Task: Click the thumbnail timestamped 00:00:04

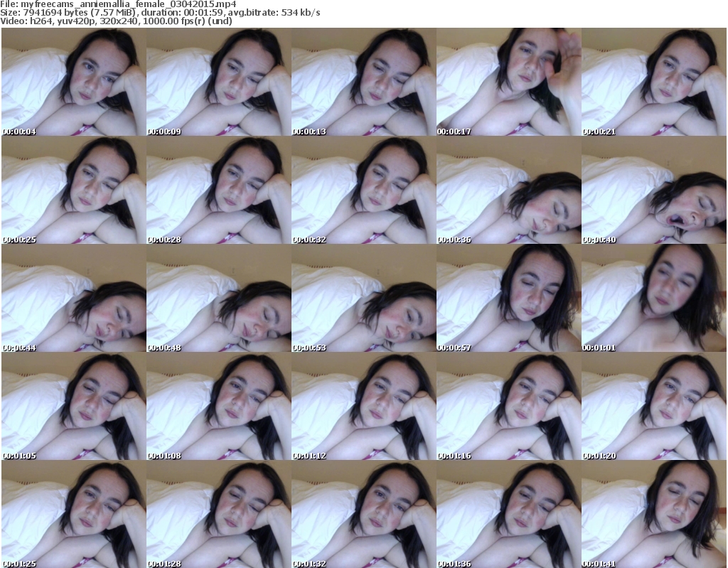Action: click(x=73, y=82)
